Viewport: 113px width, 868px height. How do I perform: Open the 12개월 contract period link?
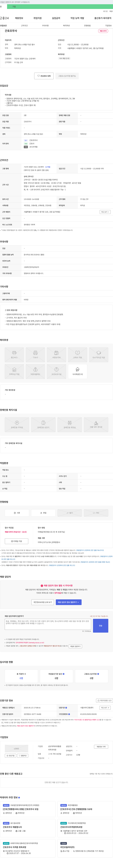48,167
